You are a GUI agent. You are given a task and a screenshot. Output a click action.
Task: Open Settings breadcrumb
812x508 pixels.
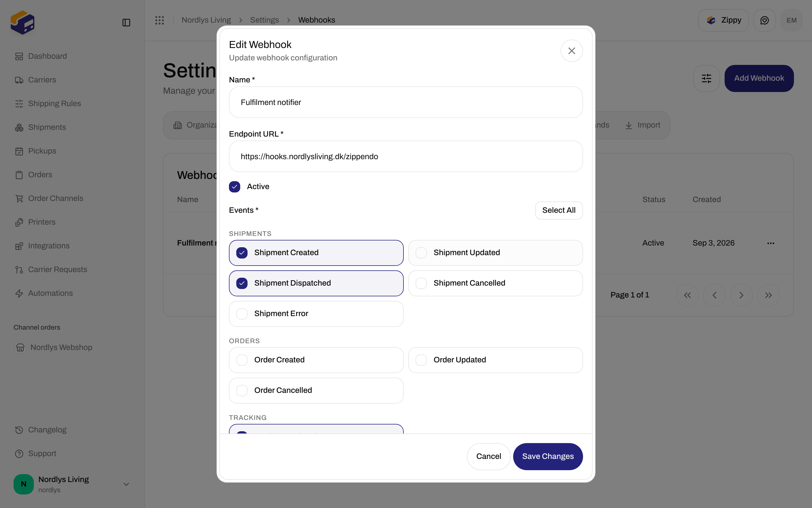click(x=264, y=20)
